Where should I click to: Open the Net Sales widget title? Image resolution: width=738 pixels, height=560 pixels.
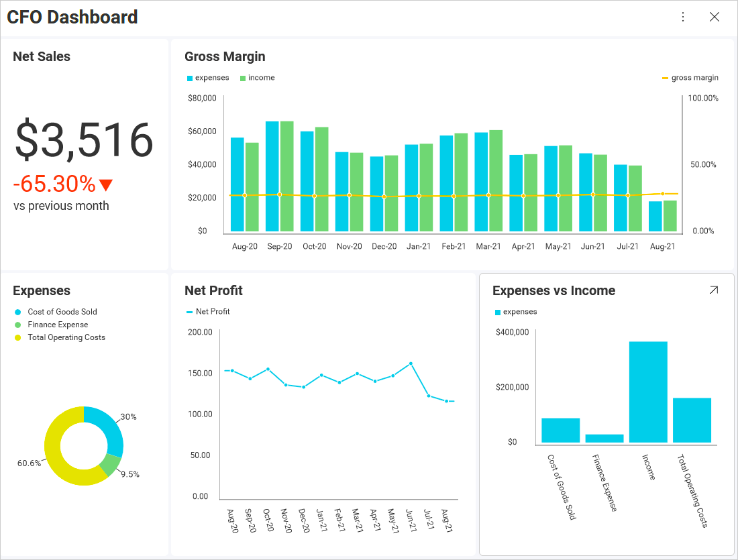coord(42,56)
